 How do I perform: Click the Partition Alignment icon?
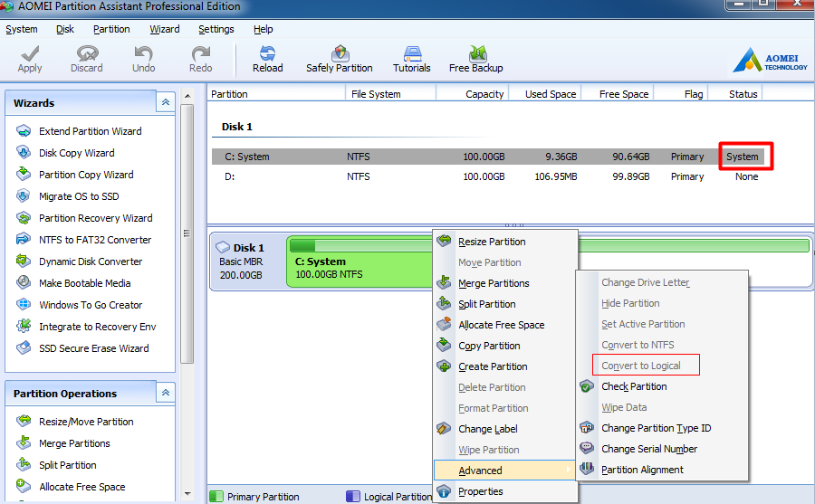(587, 469)
